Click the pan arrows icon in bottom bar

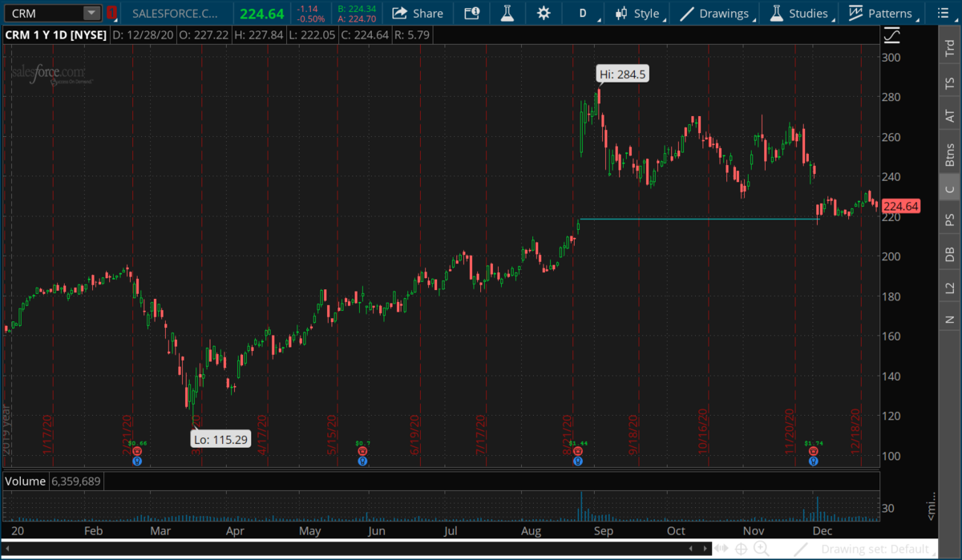click(722, 550)
